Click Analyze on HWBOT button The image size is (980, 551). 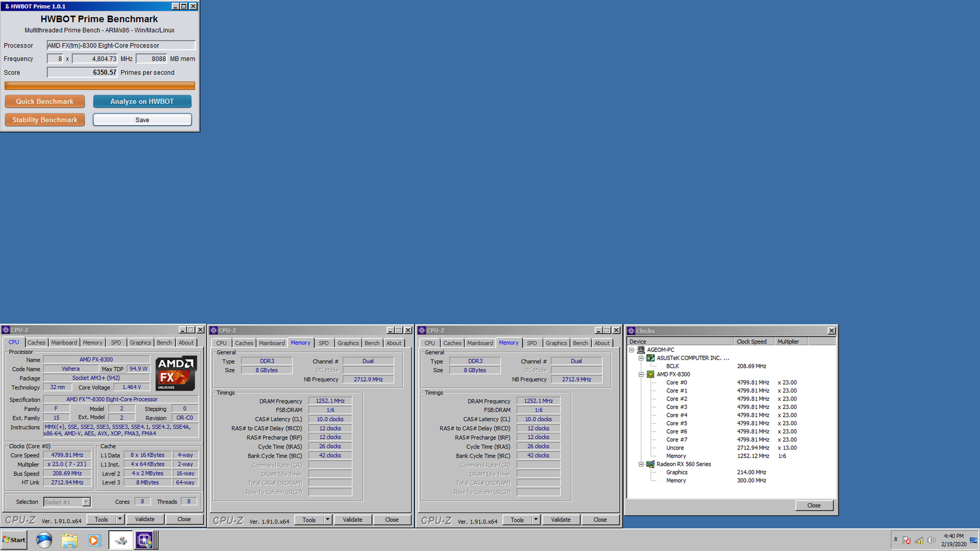[142, 102]
